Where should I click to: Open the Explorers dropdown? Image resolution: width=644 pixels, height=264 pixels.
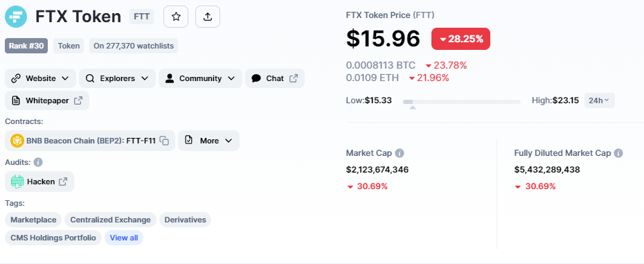coord(117,78)
